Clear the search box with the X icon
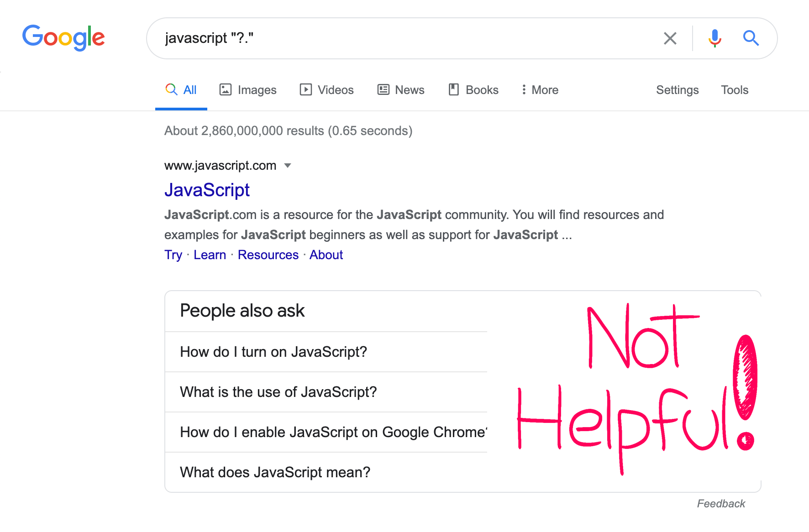The height and width of the screenshot is (532, 809). pyautogui.click(x=670, y=38)
